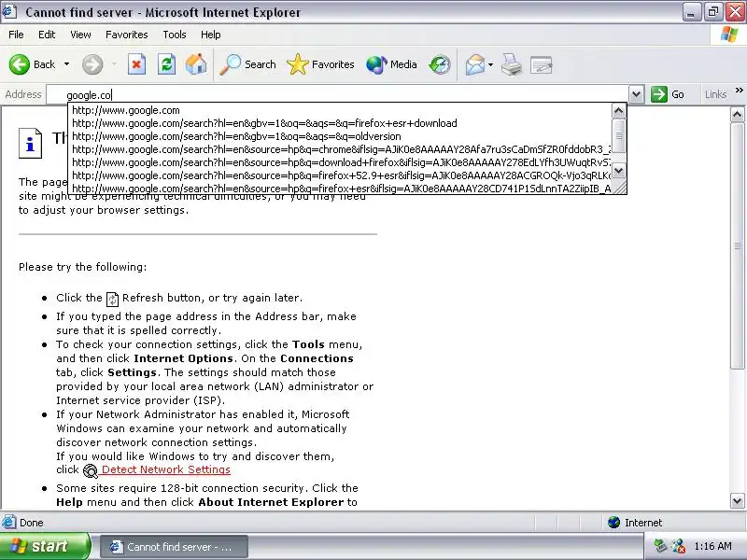Click the autocomplete list scroll up arrow

click(618, 111)
